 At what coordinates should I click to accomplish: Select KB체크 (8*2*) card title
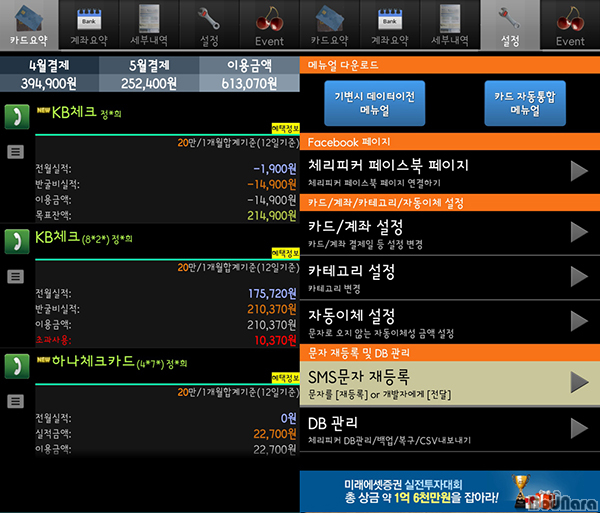pos(84,238)
